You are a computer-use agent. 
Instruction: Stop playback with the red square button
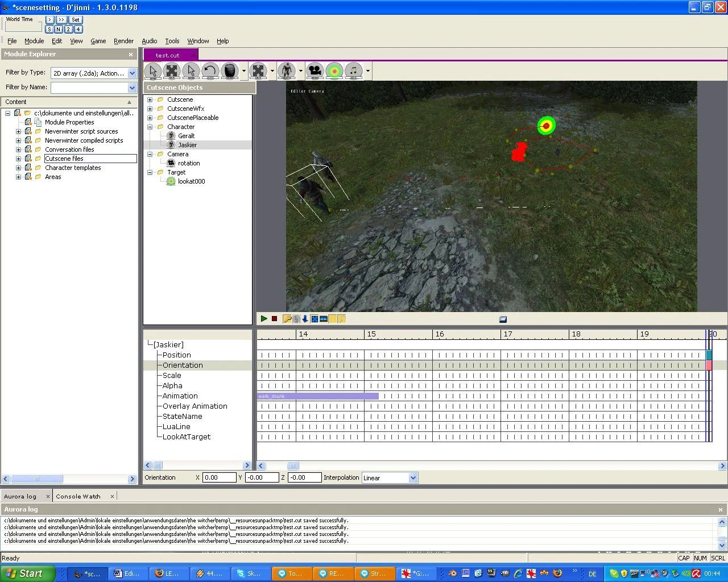(274, 319)
